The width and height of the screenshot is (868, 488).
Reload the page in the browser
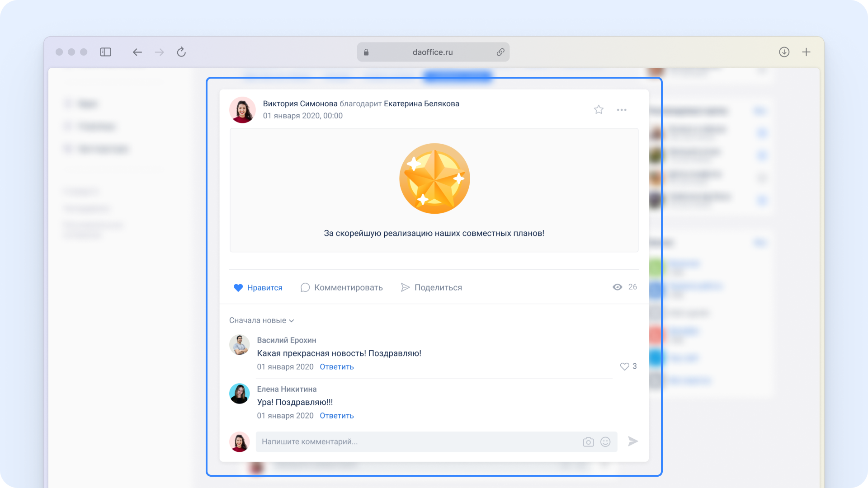[x=181, y=52]
